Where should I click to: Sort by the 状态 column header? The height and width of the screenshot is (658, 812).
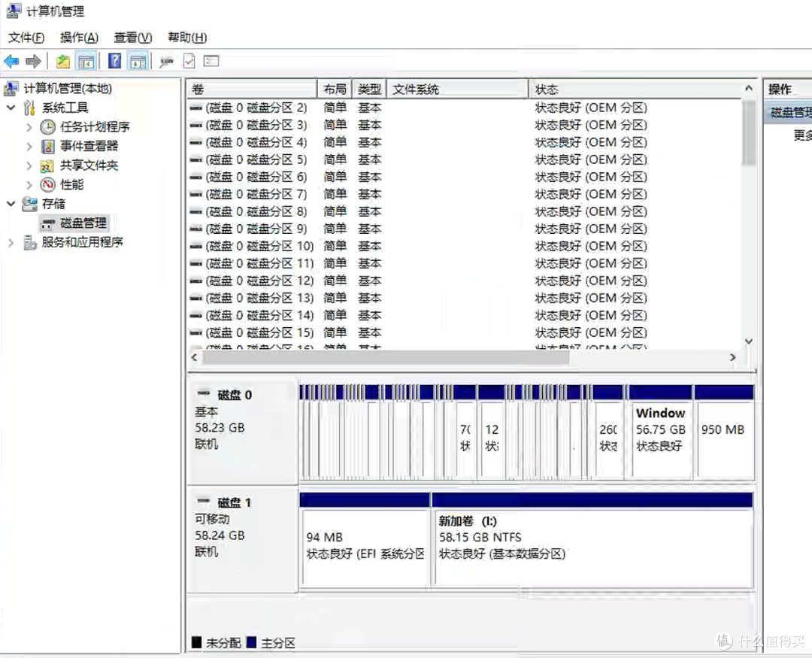point(635,89)
